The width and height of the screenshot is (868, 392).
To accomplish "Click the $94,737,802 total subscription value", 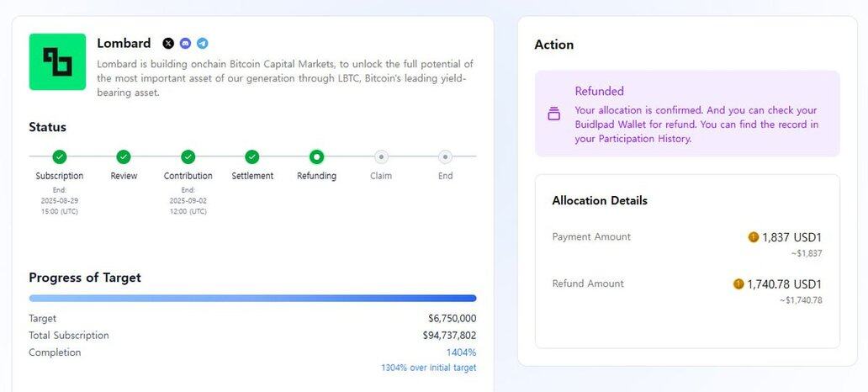I will pos(449,336).
